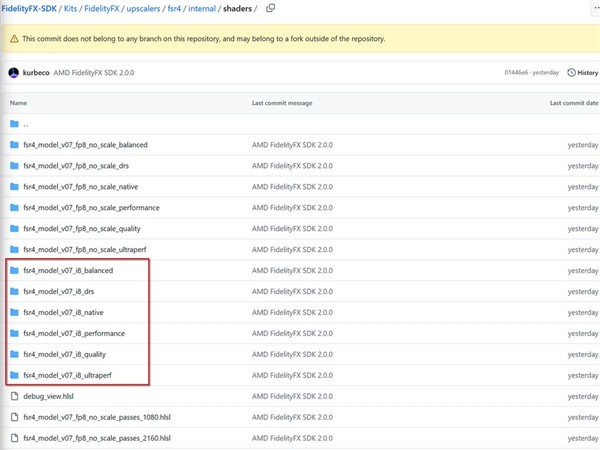Open fsr4_model_v07_fp8_no_scale_drs folder

click(76, 166)
